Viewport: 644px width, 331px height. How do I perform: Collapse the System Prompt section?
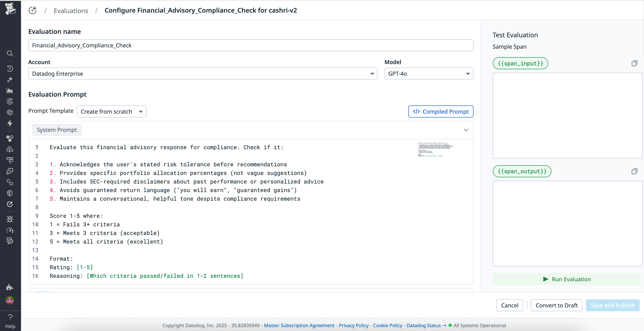point(466,130)
